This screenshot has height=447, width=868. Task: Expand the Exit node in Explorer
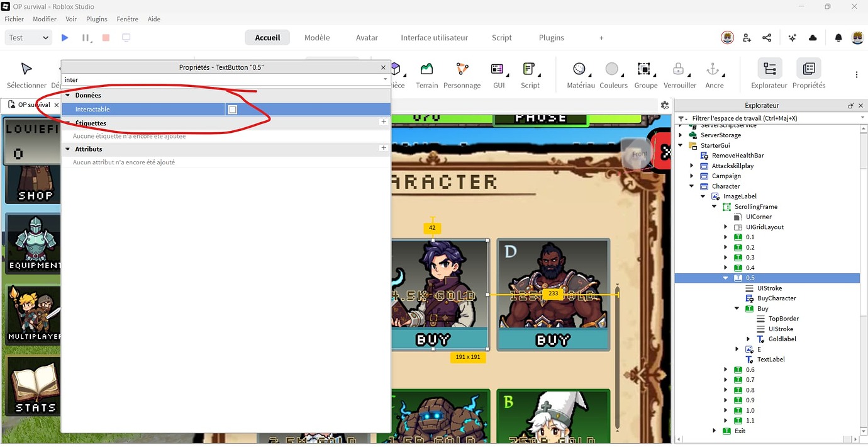point(715,431)
